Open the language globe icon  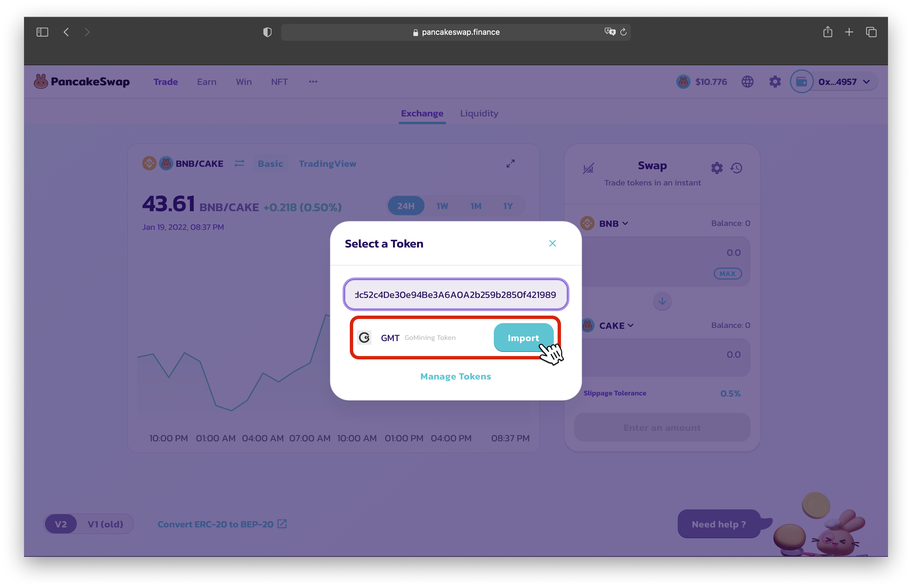click(x=747, y=82)
